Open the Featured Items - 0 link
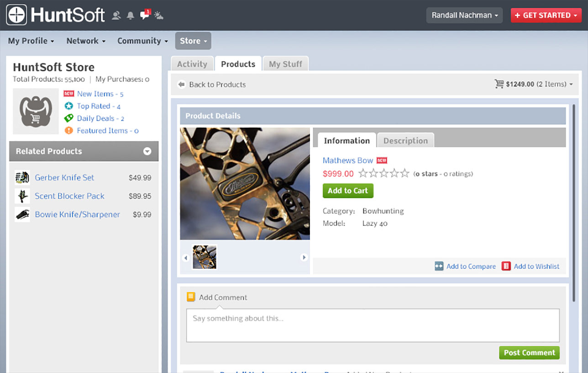 tap(108, 131)
